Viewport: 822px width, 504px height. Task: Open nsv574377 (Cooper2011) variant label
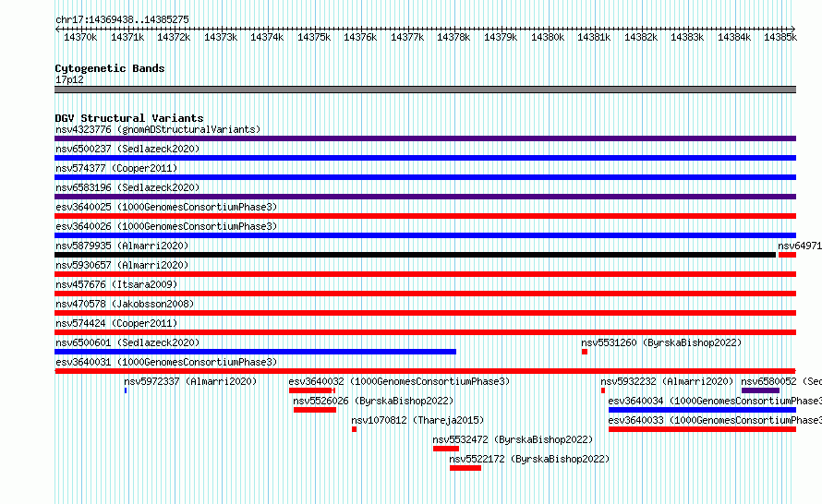116,168
